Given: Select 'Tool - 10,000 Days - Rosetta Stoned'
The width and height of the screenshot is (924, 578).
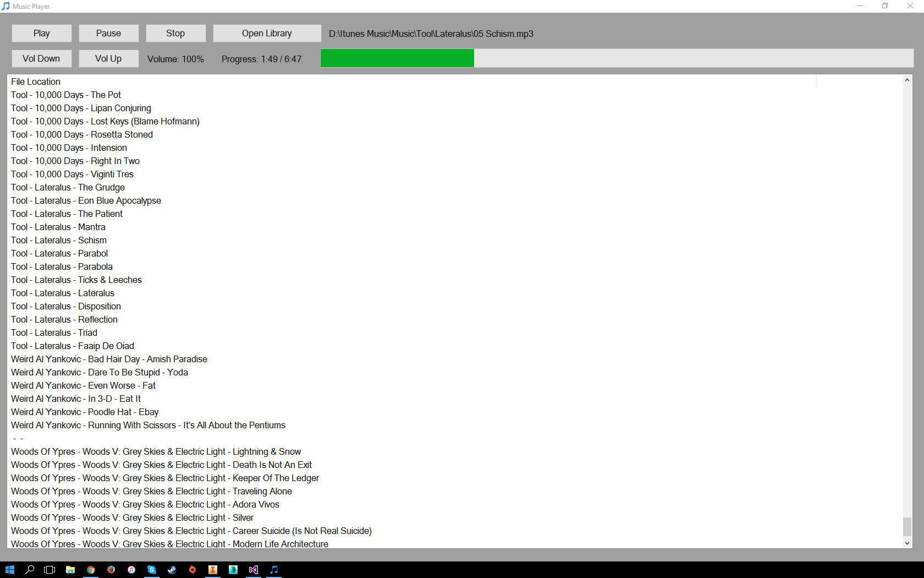Looking at the screenshot, I should [x=82, y=134].
